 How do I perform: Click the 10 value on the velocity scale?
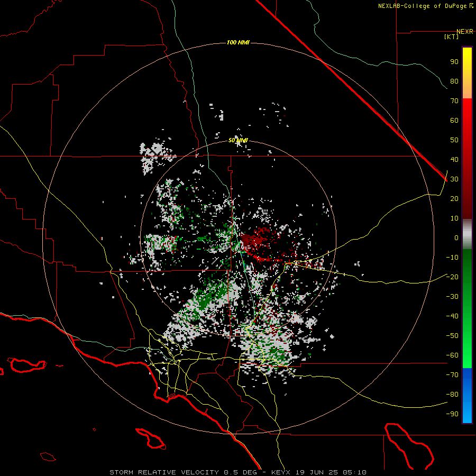click(x=454, y=218)
